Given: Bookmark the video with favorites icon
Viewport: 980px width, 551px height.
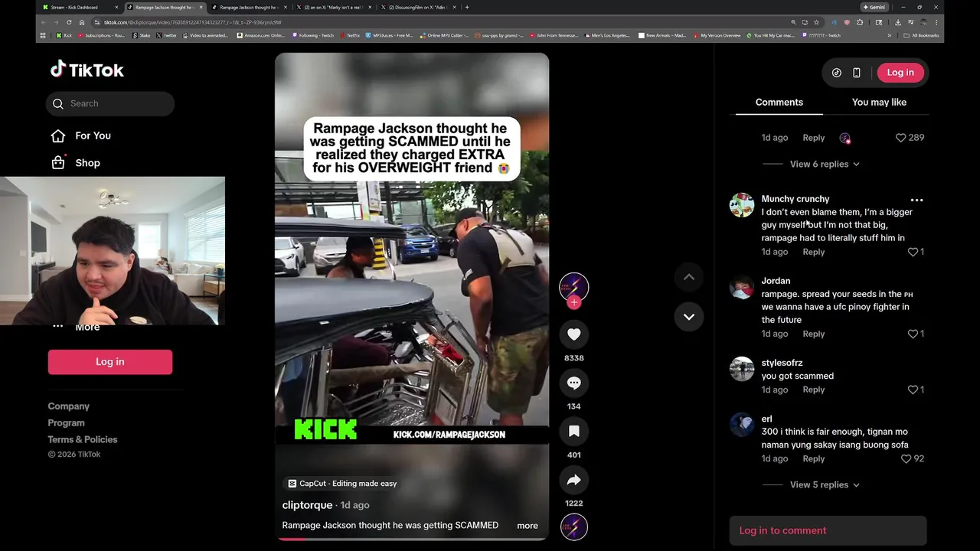Looking at the screenshot, I should point(573,432).
